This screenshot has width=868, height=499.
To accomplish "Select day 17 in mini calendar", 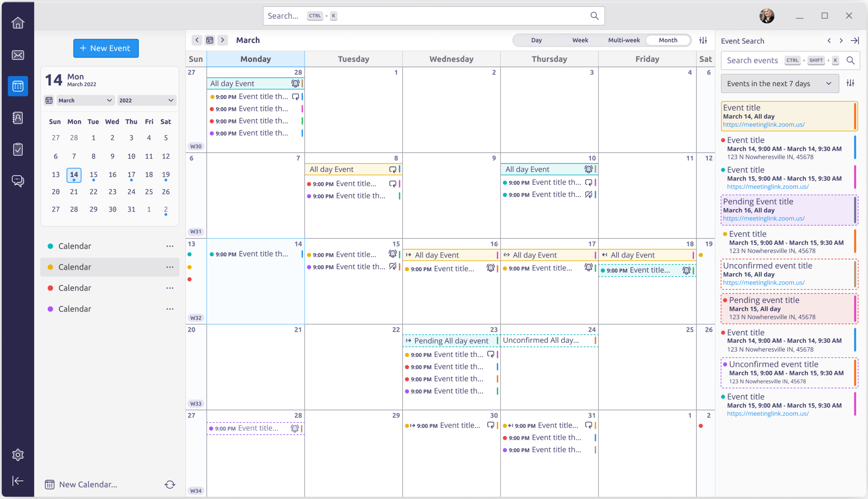I will 131,174.
